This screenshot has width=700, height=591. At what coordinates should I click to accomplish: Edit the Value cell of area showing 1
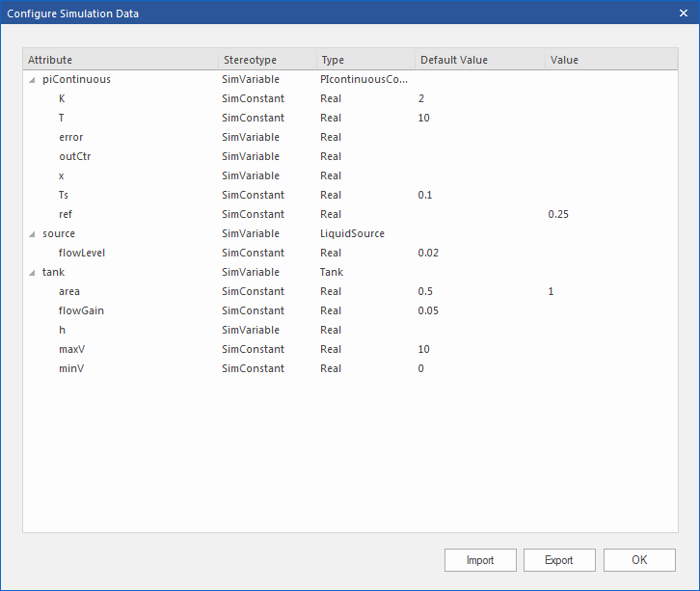[x=552, y=291]
